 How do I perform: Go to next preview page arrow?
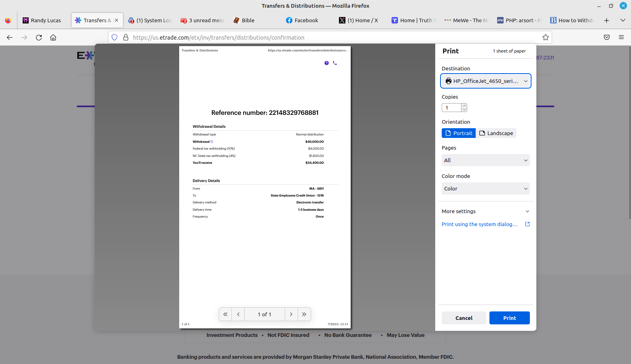click(291, 314)
